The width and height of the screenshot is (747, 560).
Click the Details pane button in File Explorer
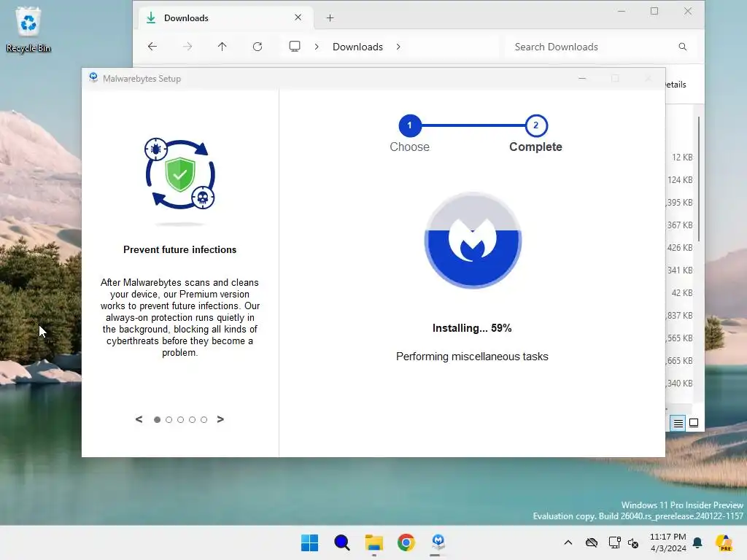click(x=676, y=85)
